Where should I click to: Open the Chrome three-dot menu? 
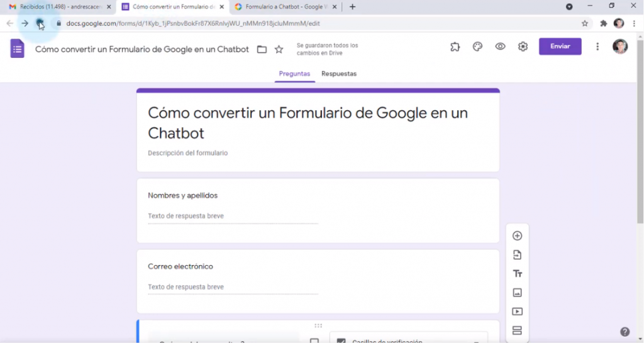click(x=634, y=23)
